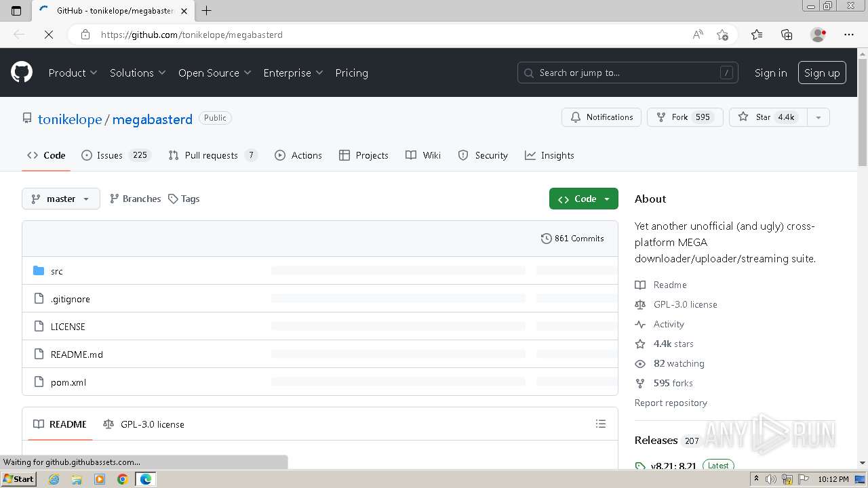
Task: Open GPL-3.0 license link in About
Action: [676, 304]
